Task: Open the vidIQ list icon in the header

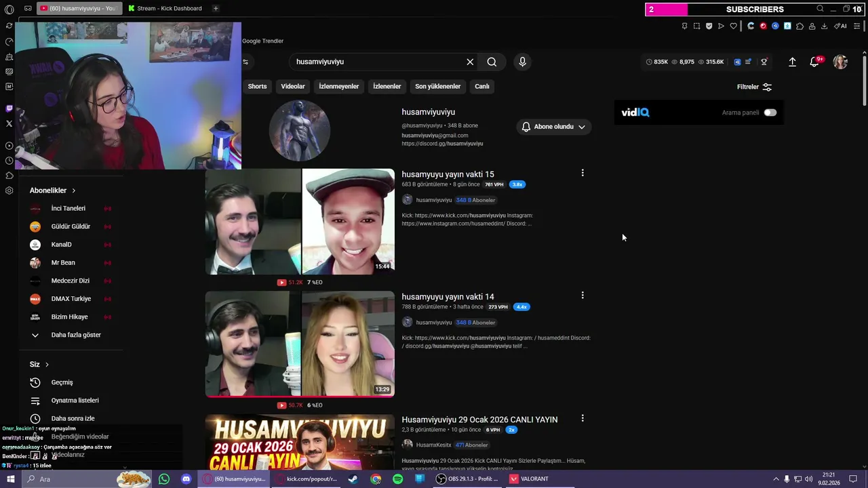Action: (748, 62)
